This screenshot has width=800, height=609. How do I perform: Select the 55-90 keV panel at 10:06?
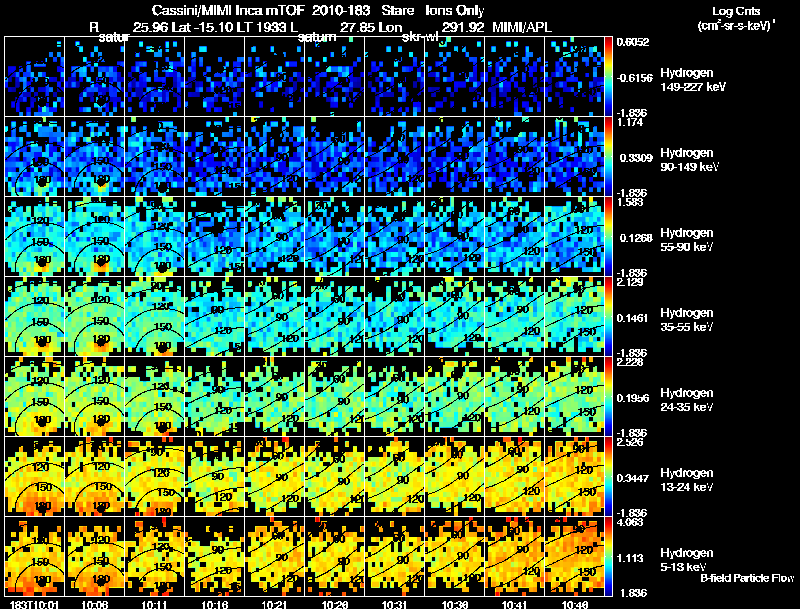coord(94,237)
